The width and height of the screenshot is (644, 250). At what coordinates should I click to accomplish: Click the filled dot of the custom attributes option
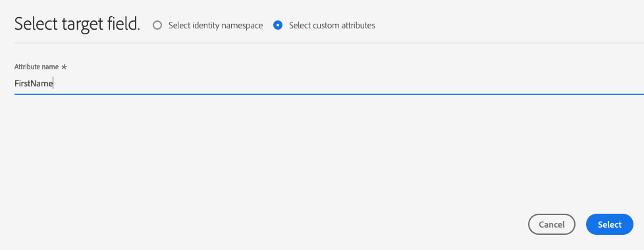click(278, 26)
